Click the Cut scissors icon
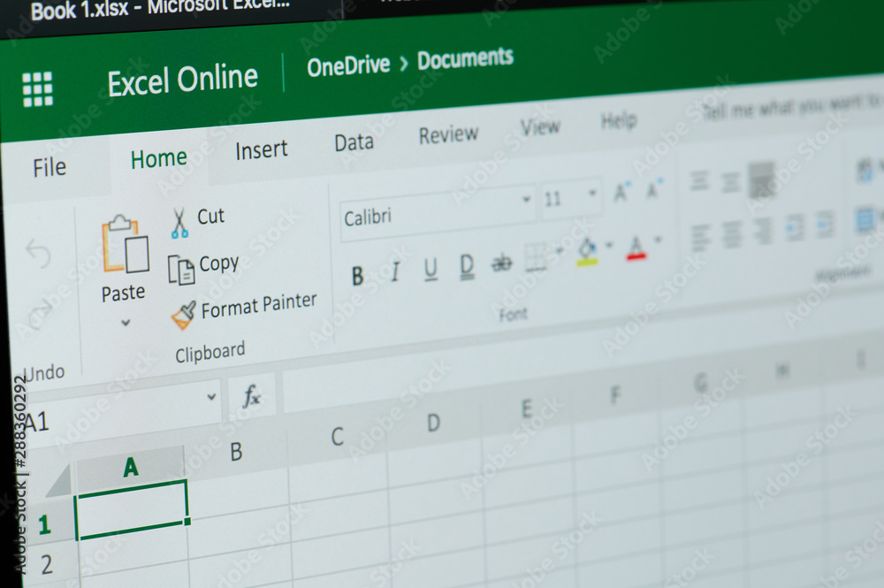884x588 pixels. pos(179,223)
